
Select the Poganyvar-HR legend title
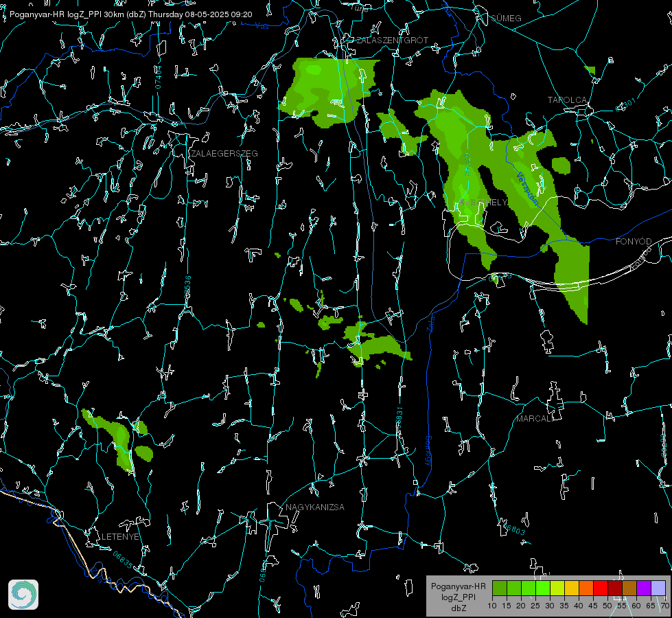[x=458, y=586]
